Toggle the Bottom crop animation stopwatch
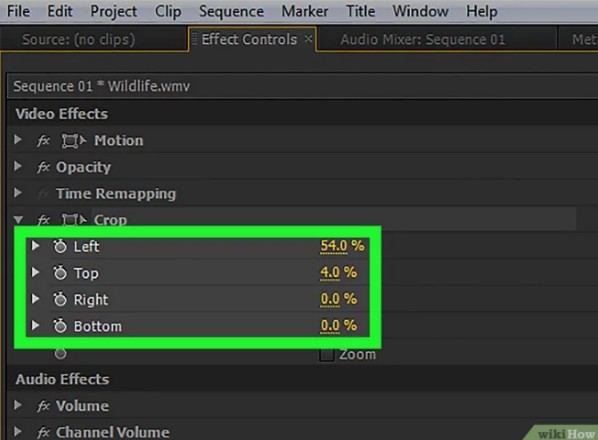 [x=60, y=326]
